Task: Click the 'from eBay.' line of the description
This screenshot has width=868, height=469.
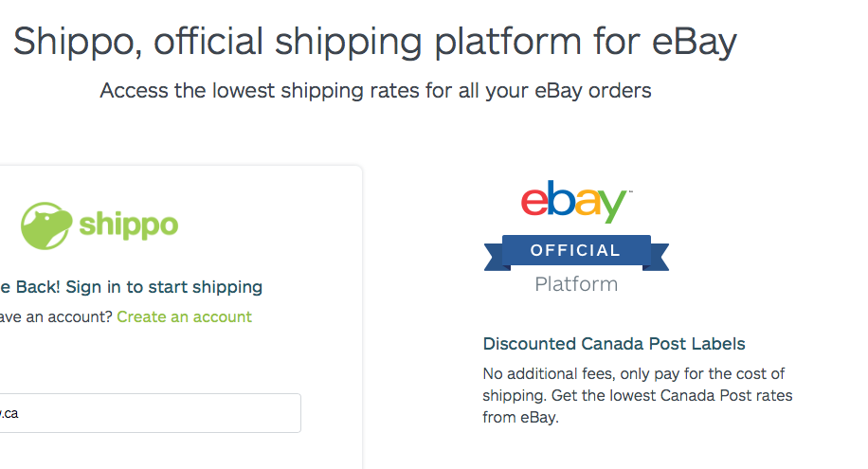Action: coord(521,417)
